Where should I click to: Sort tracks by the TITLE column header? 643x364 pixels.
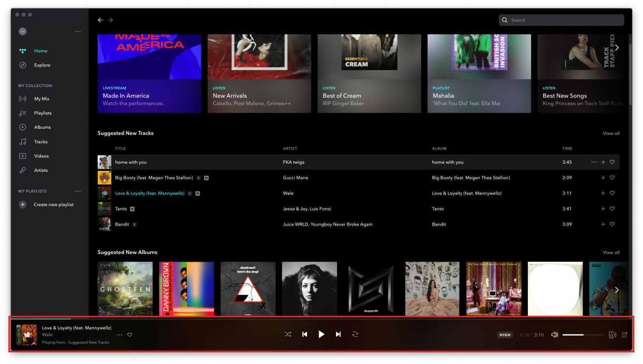(x=120, y=149)
